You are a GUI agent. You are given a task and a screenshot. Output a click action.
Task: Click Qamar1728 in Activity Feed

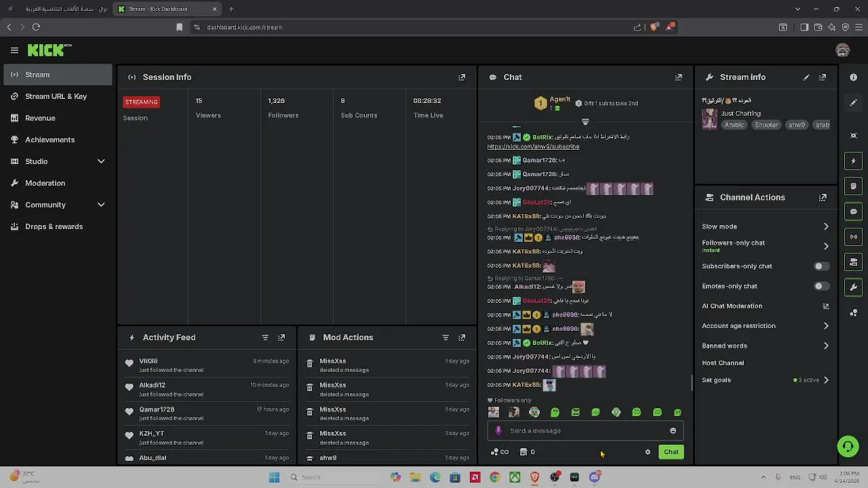157,409
